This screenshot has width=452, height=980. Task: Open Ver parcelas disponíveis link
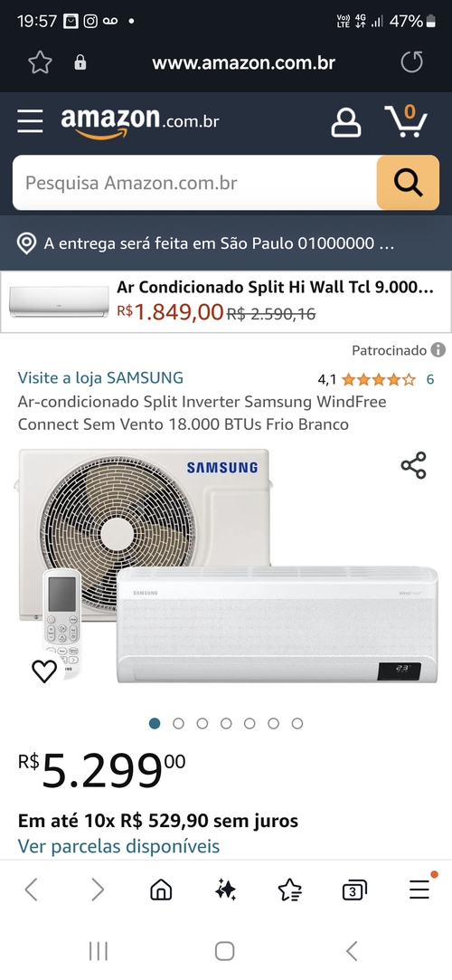point(118,846)
